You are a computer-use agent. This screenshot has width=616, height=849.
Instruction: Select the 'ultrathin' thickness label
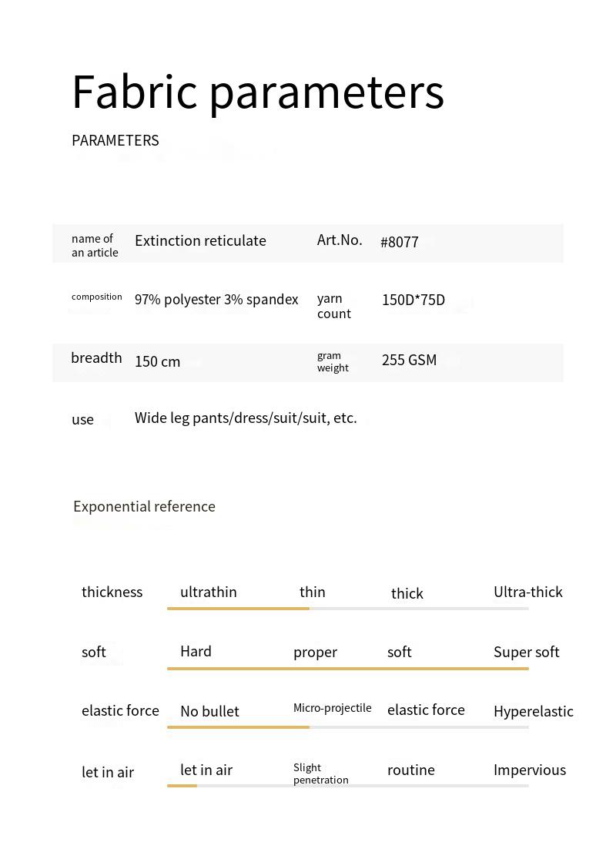pyautogui.click(x=208, y=592)
